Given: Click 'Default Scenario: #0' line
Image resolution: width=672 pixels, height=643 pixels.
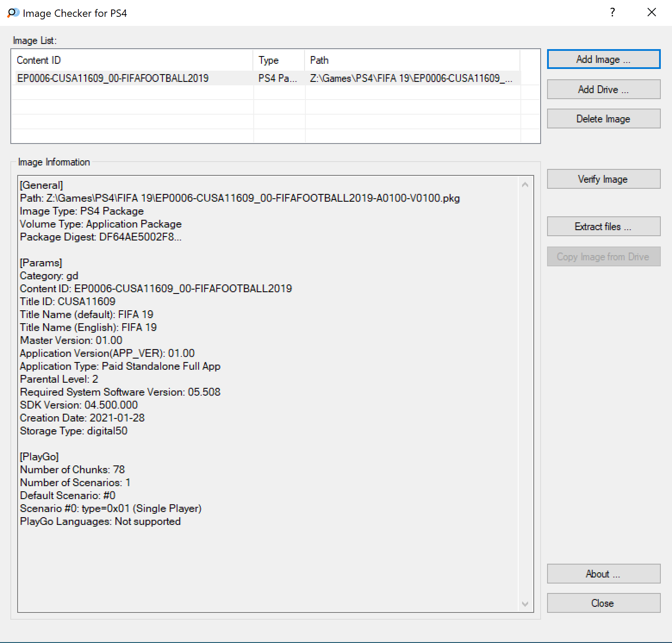Looking at the screenshot, I should click(68, 496).
